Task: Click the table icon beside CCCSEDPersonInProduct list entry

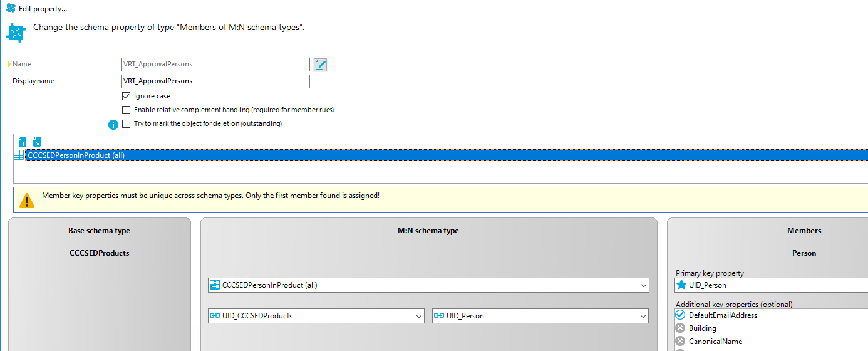Action: (19, 155)
